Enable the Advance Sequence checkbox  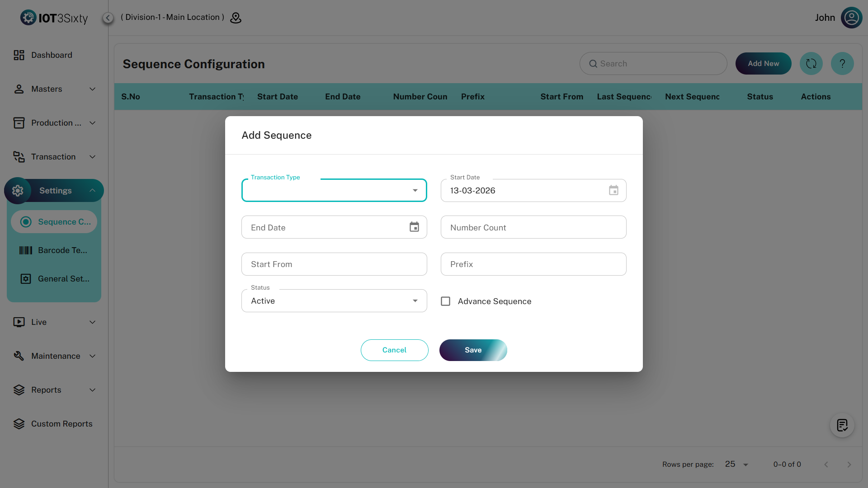click(x=445, y=301)
